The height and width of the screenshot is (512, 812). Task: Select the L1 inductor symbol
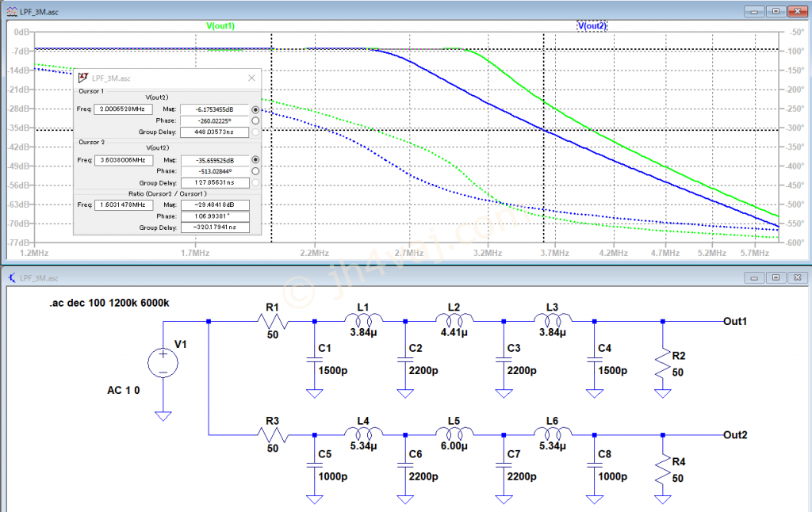[x=363, y=320]
